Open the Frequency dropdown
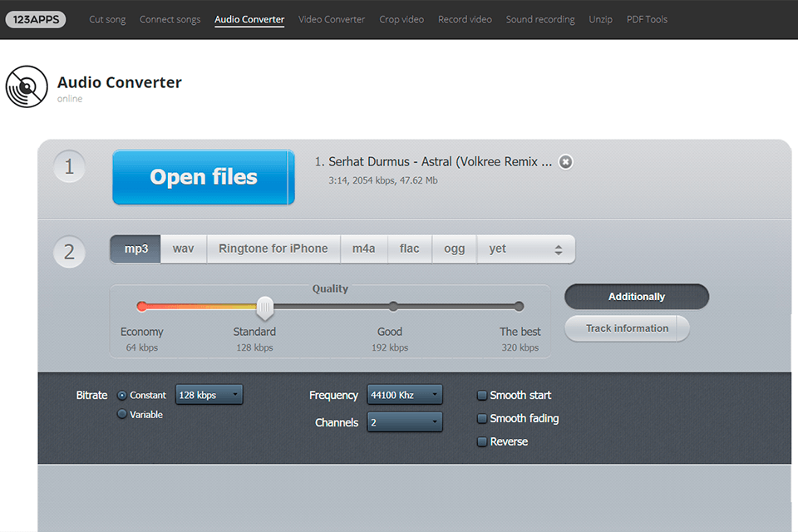The height and width of the screenshot is (532, 798). point(405,394)
